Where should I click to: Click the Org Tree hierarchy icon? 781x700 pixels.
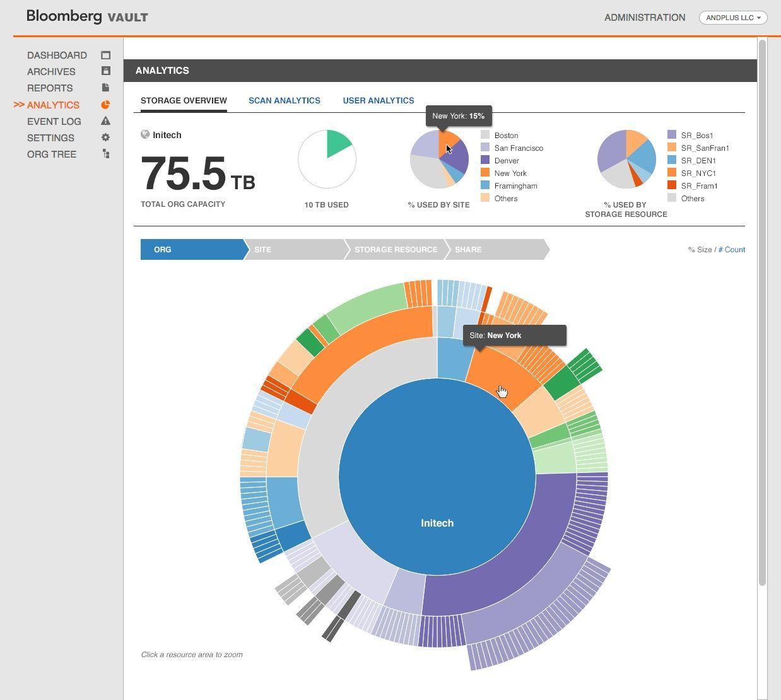(x=105, y=154)
